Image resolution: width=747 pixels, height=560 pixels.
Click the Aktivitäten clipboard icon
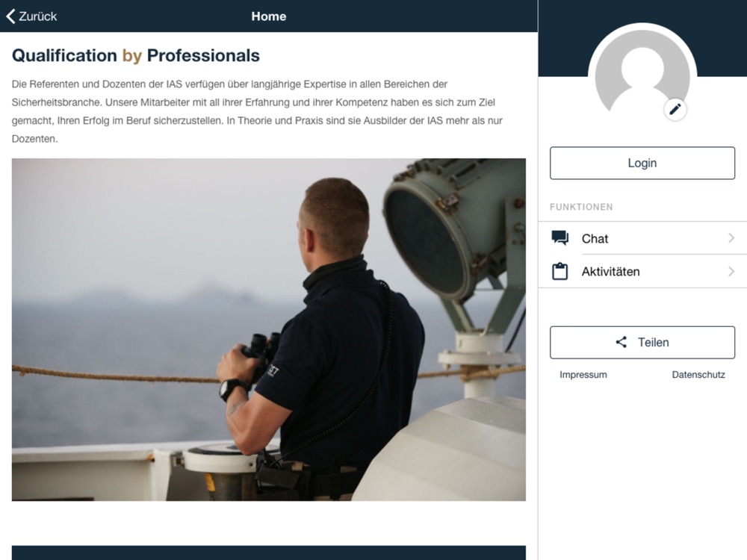tap(560, 271)
